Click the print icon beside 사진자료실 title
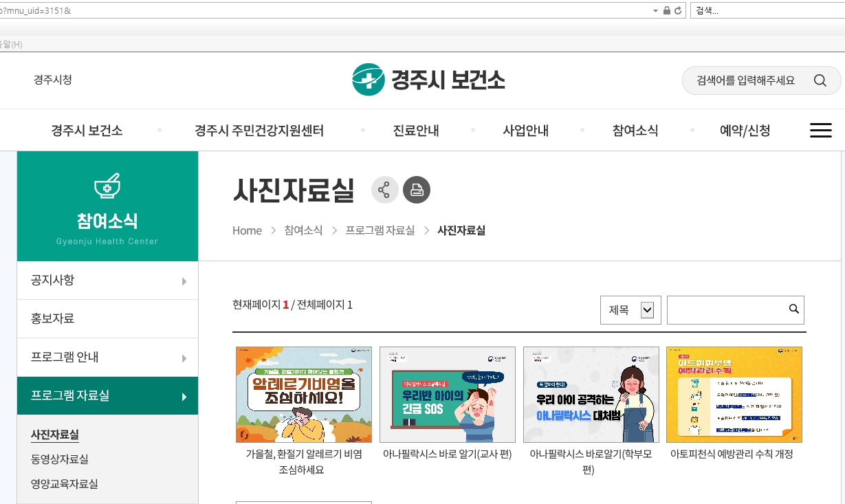The height and width of the screenshot is (504, 845). pos(416,190)
